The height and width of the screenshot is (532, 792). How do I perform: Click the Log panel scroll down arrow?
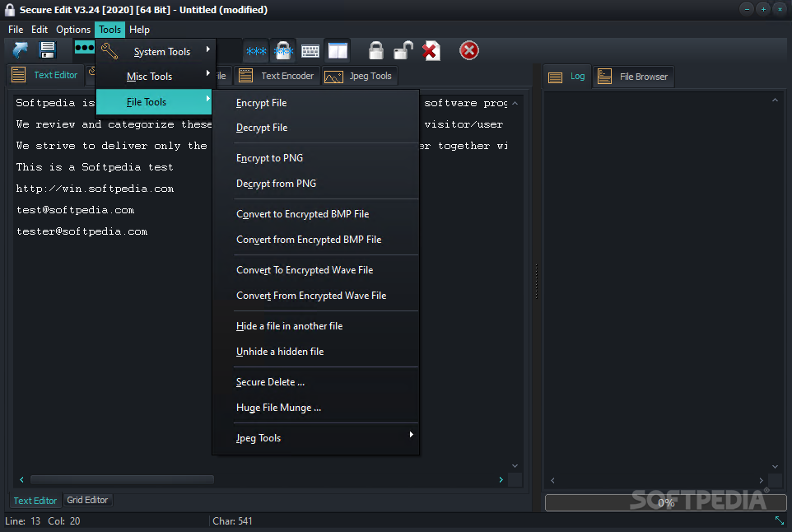click(x=775, y=467)
